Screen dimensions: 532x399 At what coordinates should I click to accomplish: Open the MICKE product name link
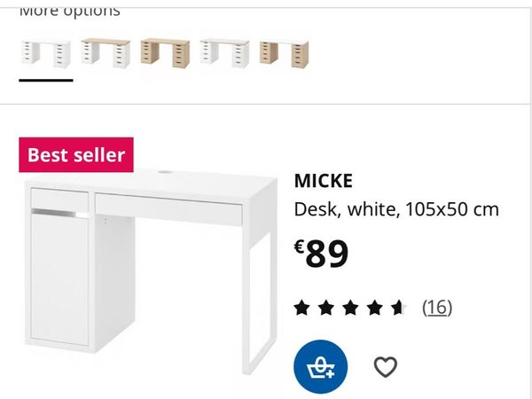[324, 181]
